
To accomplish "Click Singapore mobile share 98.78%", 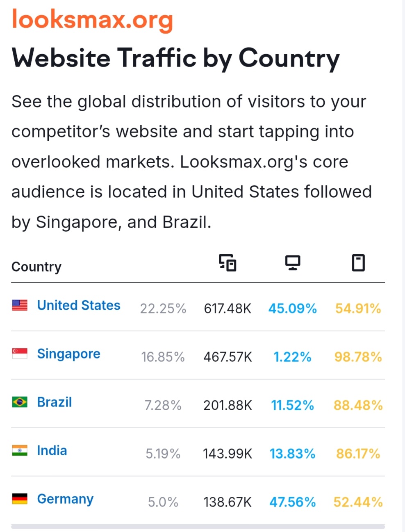I will coord(358,357).
